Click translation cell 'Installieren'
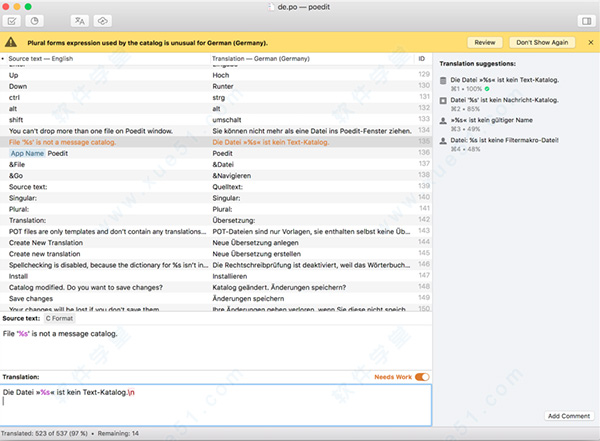The image size is (600, 441). [x=230, y=276]
